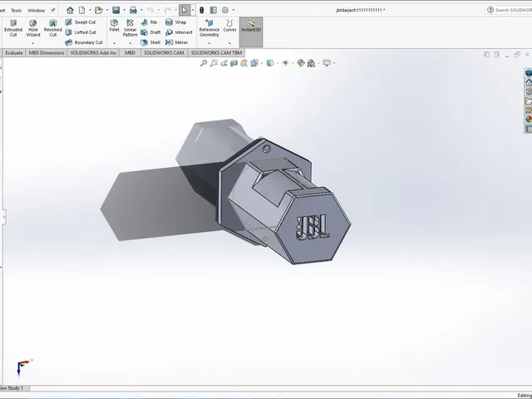
Task: Click the Curves tool
Action: (x=229, y=26)
